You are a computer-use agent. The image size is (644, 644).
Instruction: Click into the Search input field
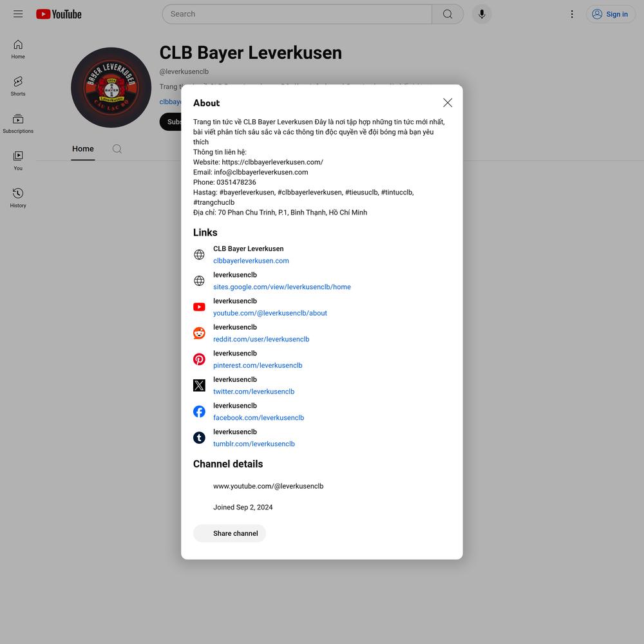(x=296, y=14)
